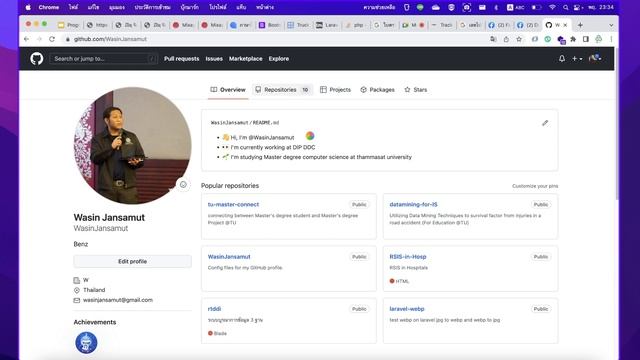Click the colorful circle image in README
Viewport: 640px width, 360px height.
[310, 136]
